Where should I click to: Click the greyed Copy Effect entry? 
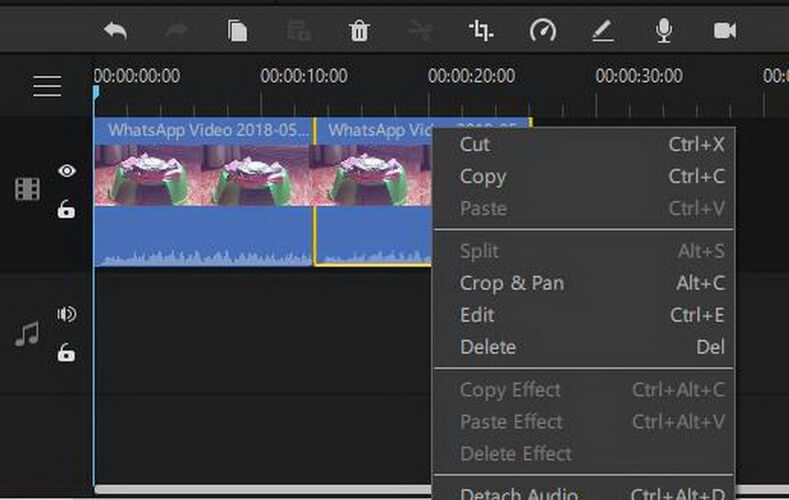(x=584, y=390)
